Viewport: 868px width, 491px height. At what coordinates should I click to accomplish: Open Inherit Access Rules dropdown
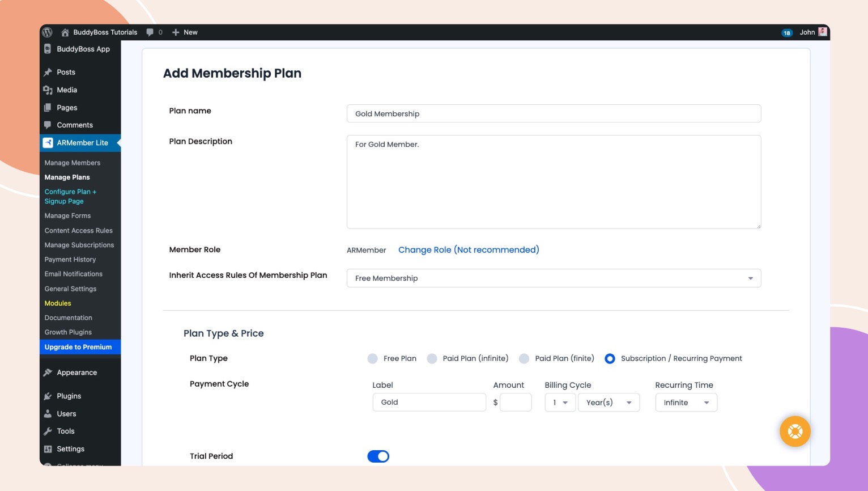click(x=554, y=278)
